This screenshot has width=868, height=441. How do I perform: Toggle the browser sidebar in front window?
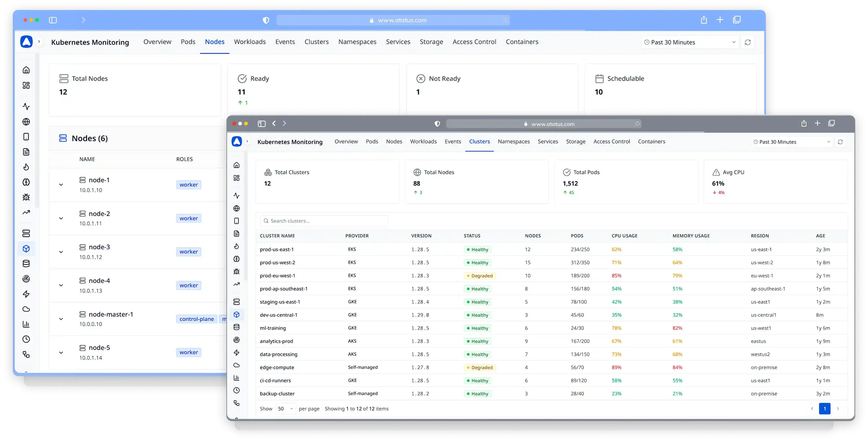pyautogui.click(x=262, y=124)
